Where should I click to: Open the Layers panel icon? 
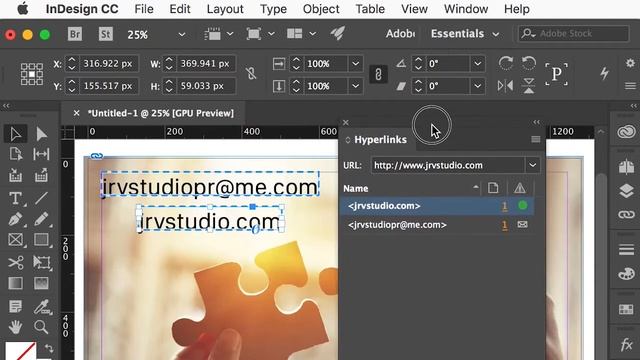[x=626, y=191]
